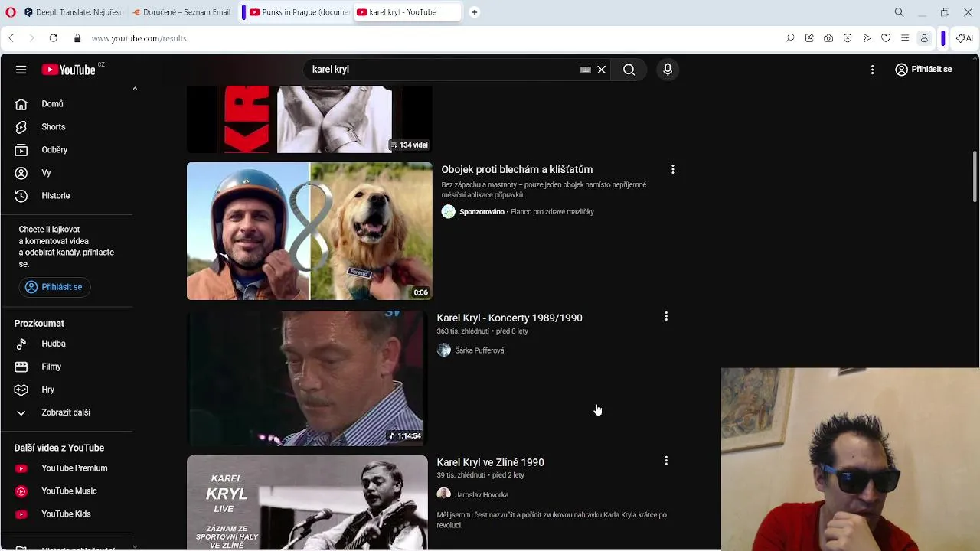This screenshot has height=551, width=980.
Task: Open YouTube settings three-dot menu
Action: coord(872,70)
